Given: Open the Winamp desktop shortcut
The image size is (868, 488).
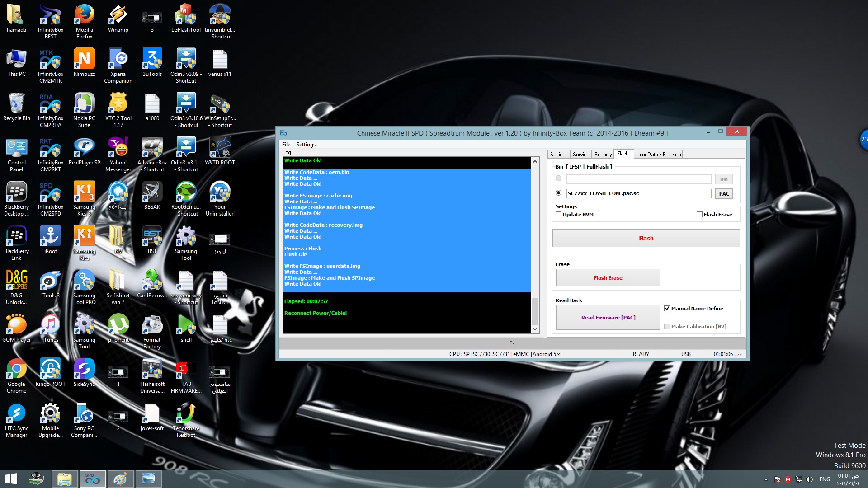Looking at the screenshot, I should pos(118,18).
